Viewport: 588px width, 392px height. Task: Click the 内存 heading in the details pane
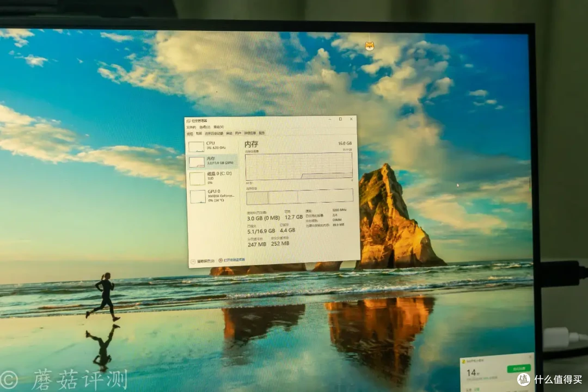(x=251, y=144)
